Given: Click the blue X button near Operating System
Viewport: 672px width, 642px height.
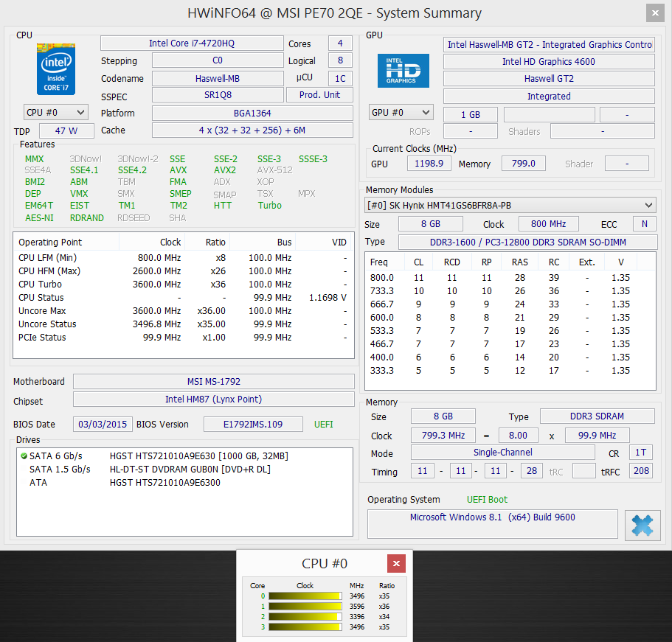Looking at the screenshot, I should (x=642, y=525).
